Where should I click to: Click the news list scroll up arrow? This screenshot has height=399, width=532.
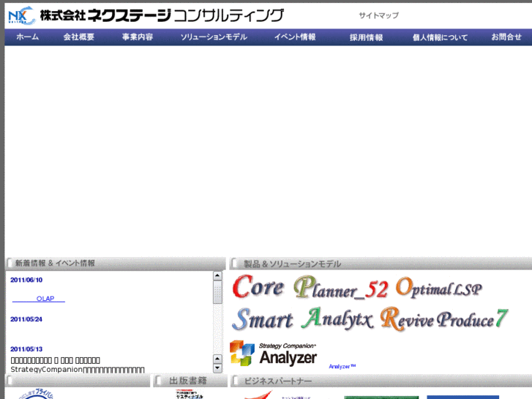pos(217,275)
